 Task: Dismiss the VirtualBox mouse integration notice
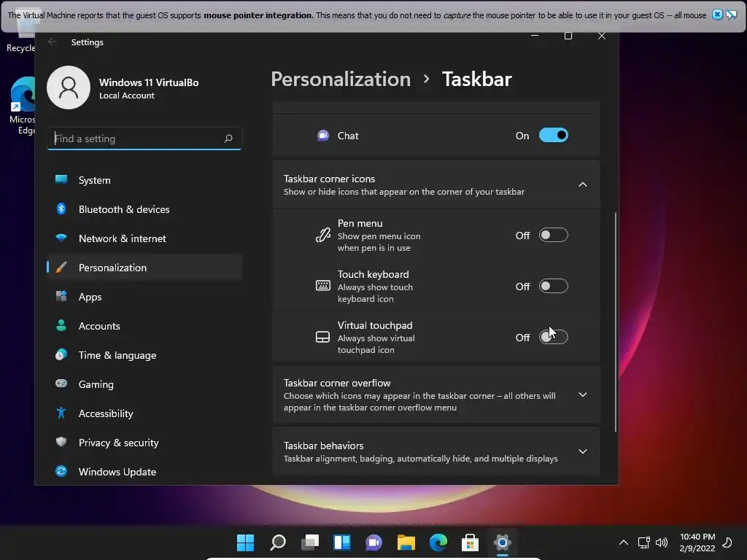click(x=717, y=15)
